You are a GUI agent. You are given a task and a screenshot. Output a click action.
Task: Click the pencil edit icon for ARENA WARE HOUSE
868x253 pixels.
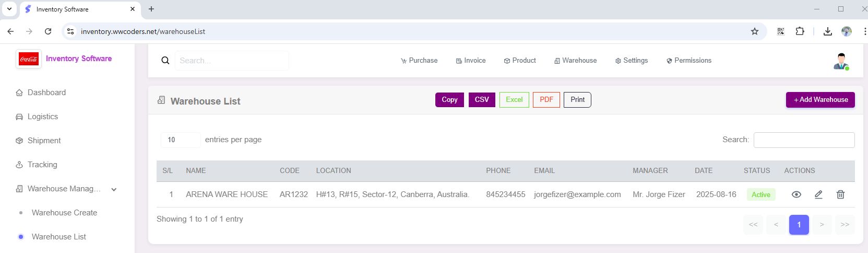coord(818,194)
